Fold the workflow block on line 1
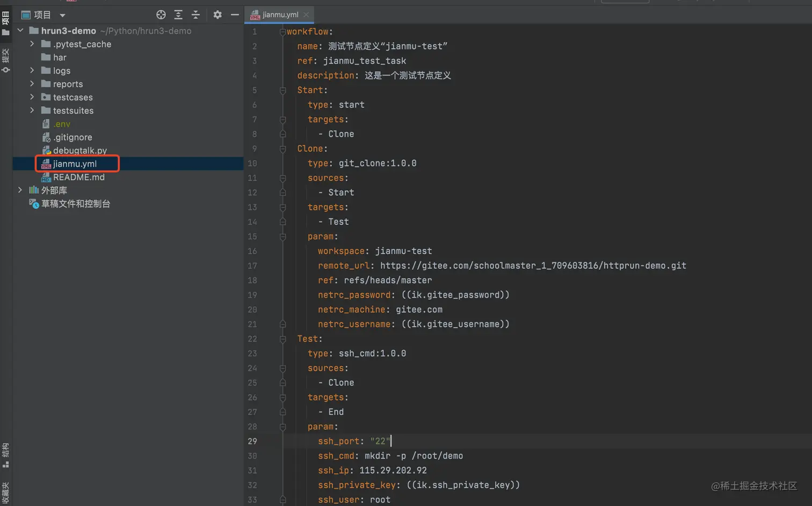This screenshot has height=506, width=812. point(282,32)
